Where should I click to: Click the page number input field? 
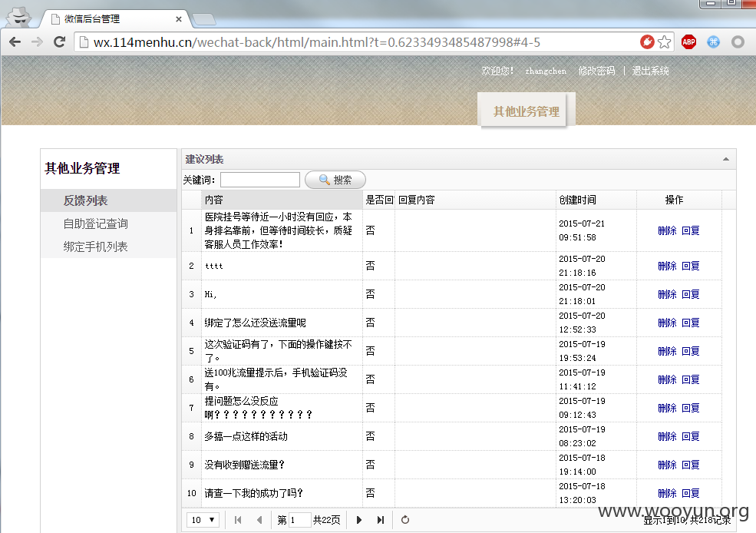click(299, 520)
